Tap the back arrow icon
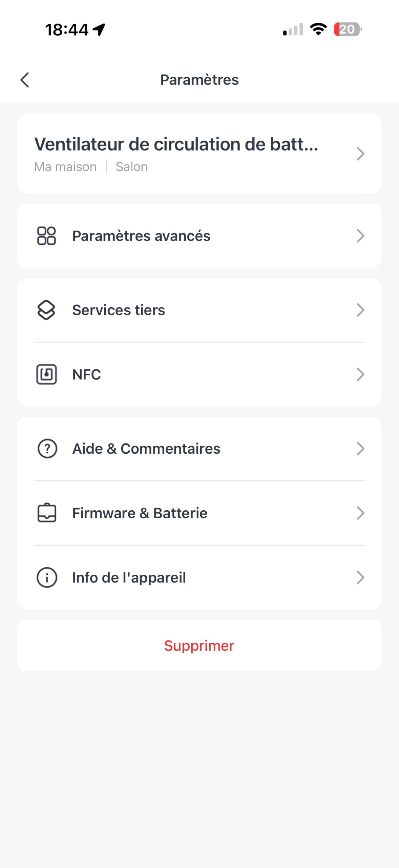This screenshot has height=868, width=399. coord(25,80)
